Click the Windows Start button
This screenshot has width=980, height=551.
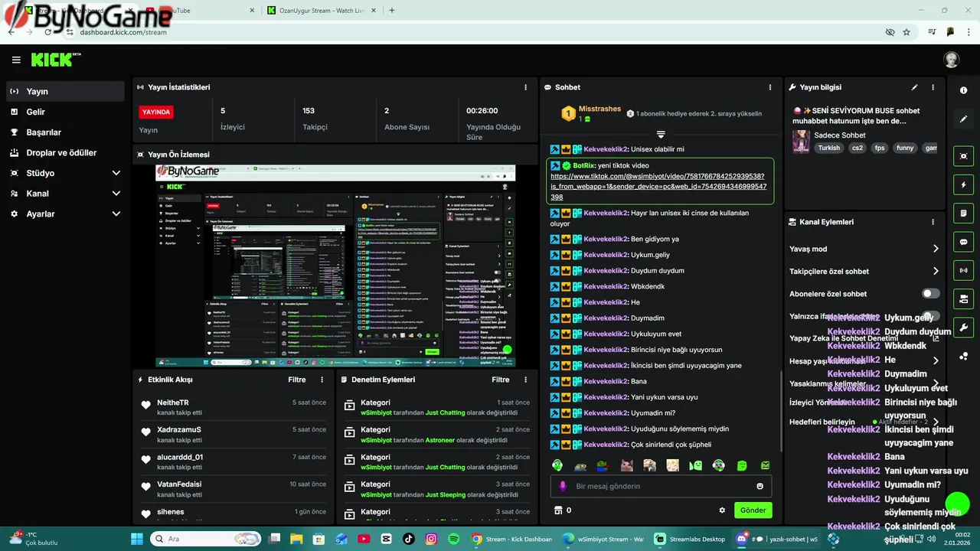pos(137,539)
